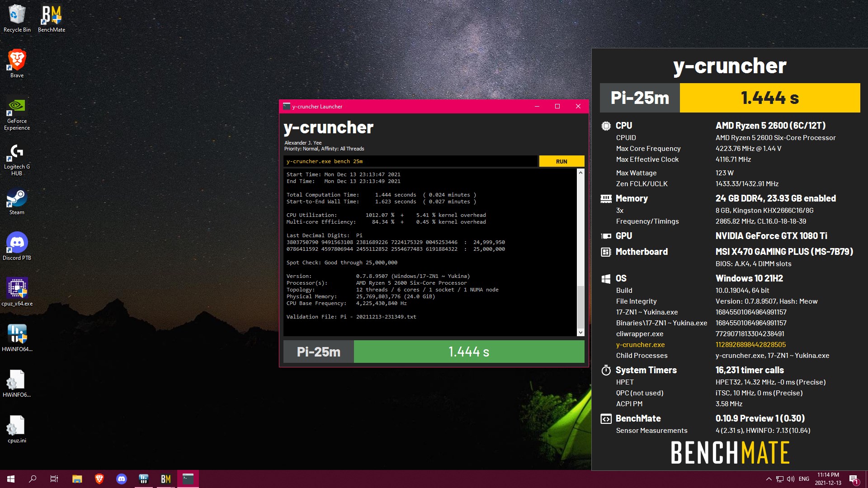Image resolution: width=868 pixels, height=488 pixels.
Task: Minimize the y-cruncher Launcher window
Action: point(537,106)
